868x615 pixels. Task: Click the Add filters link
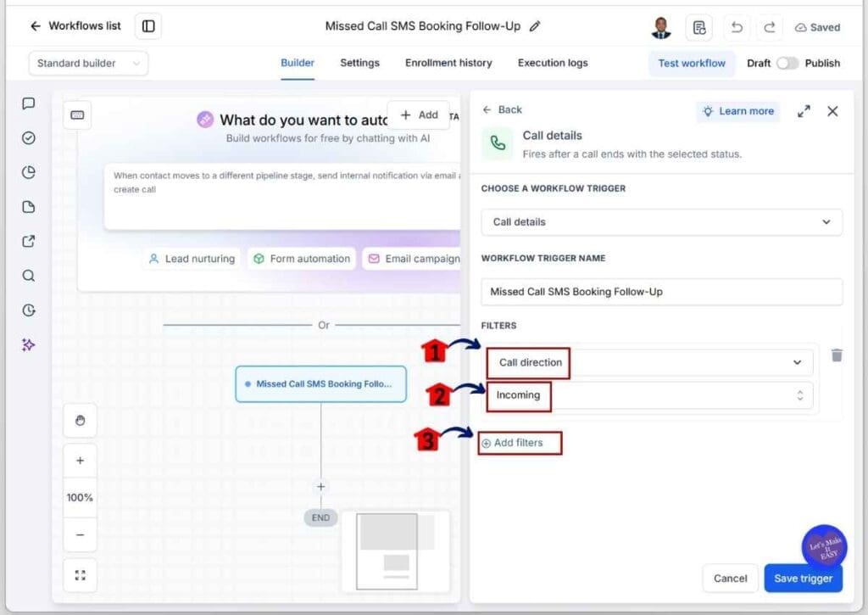[513, 443]
